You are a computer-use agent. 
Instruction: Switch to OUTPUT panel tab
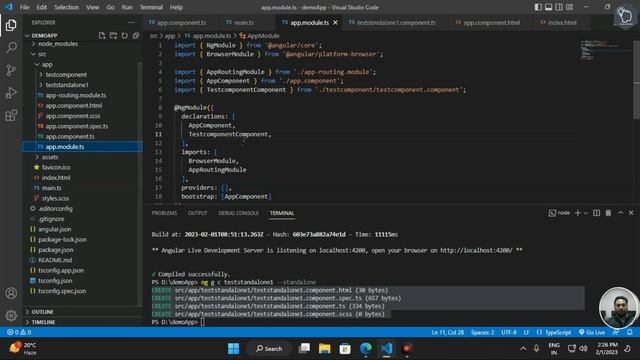click(198, 213)
